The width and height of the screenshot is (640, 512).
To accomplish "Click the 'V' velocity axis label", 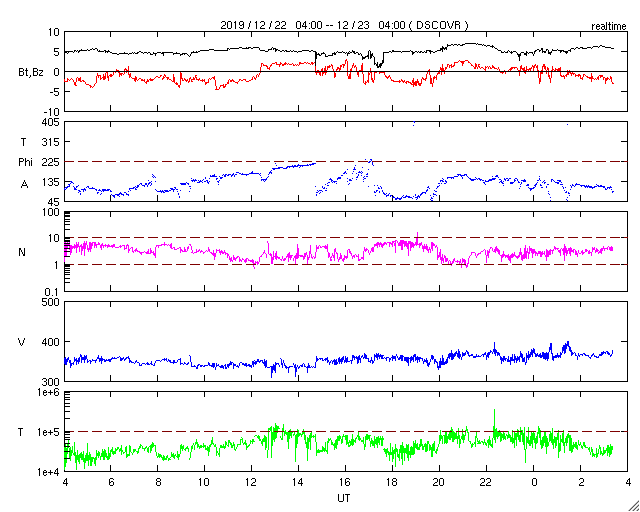I will (22, 342).
